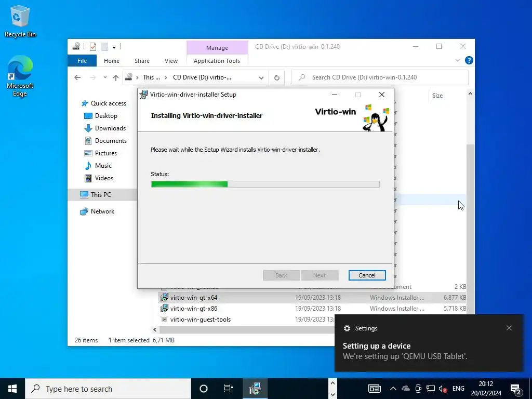Viewport: 532px width, 399px height.
Task: Open the Windows Start menu
Action: [12, 389]
